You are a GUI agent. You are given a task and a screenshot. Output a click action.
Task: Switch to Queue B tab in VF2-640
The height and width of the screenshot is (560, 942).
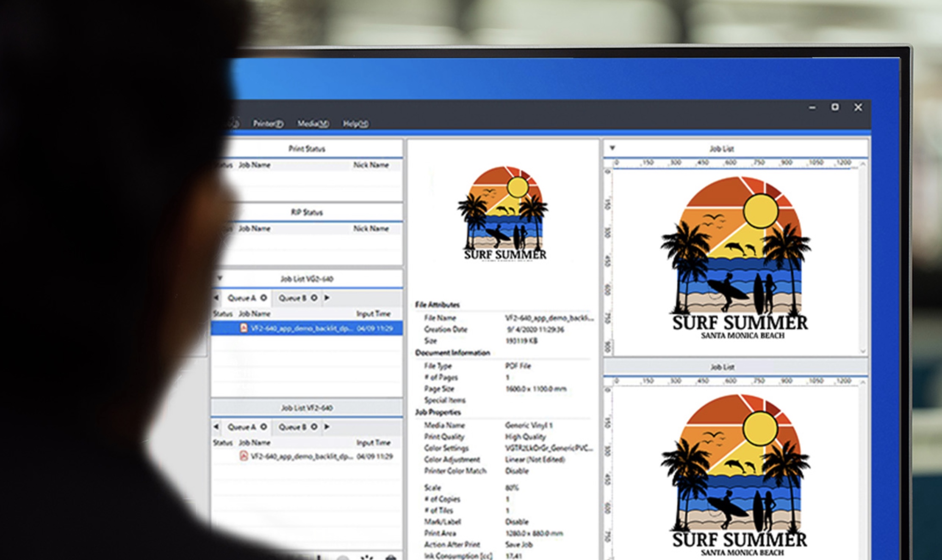tap(292, 427)
